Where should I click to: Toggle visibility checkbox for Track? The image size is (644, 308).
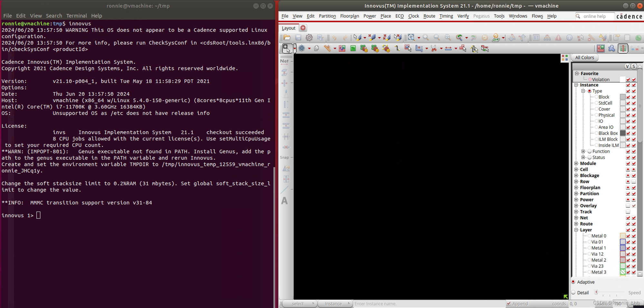click(628, 212)
